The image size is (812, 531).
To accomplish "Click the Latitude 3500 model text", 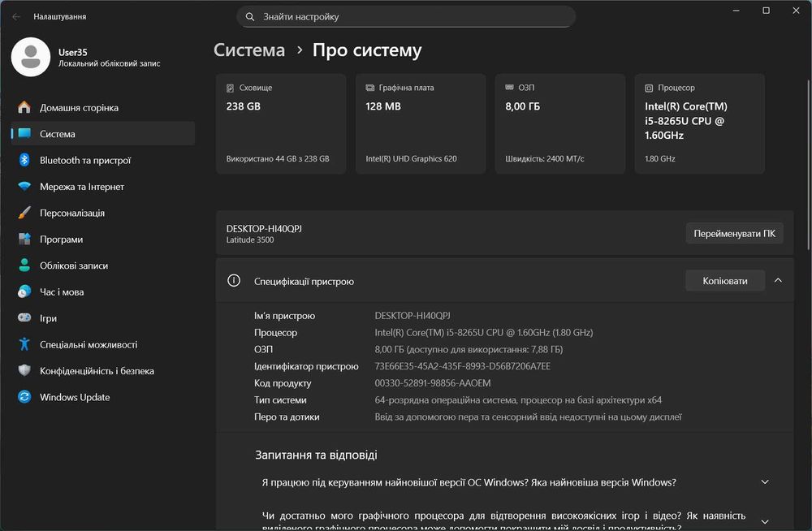I will [250, 240].
